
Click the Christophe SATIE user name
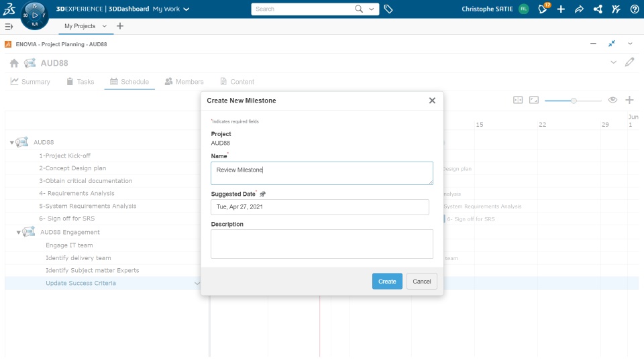coord(487,9)
